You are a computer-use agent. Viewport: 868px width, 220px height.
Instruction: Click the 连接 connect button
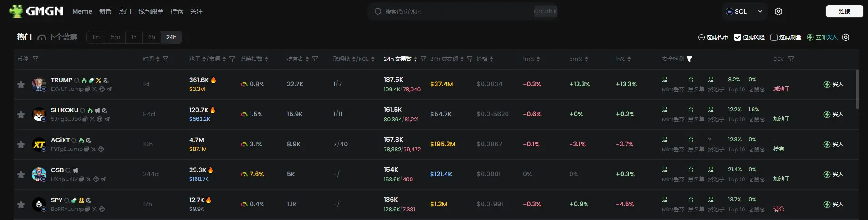click(844, 11)
